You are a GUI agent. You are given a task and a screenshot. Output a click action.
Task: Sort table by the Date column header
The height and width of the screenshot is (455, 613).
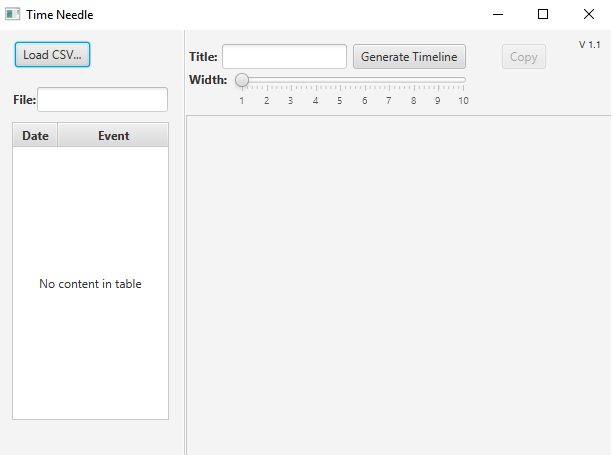[35, 136]
